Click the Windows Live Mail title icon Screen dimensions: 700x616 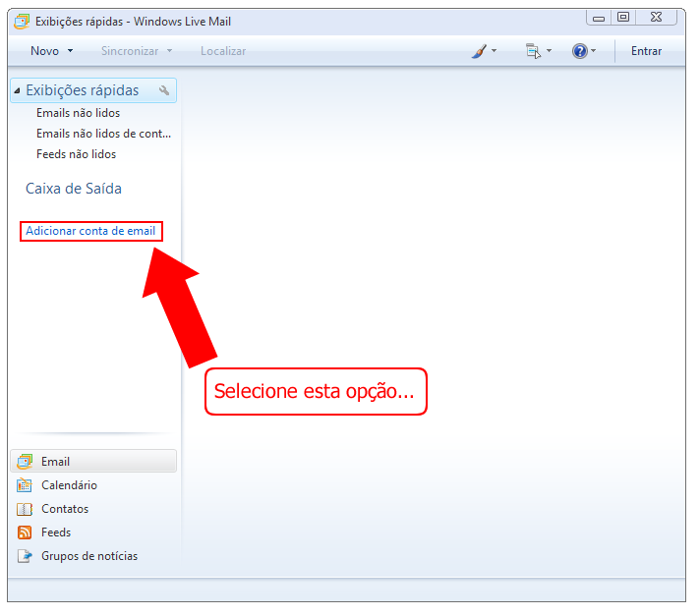click(x=22, y=22)
